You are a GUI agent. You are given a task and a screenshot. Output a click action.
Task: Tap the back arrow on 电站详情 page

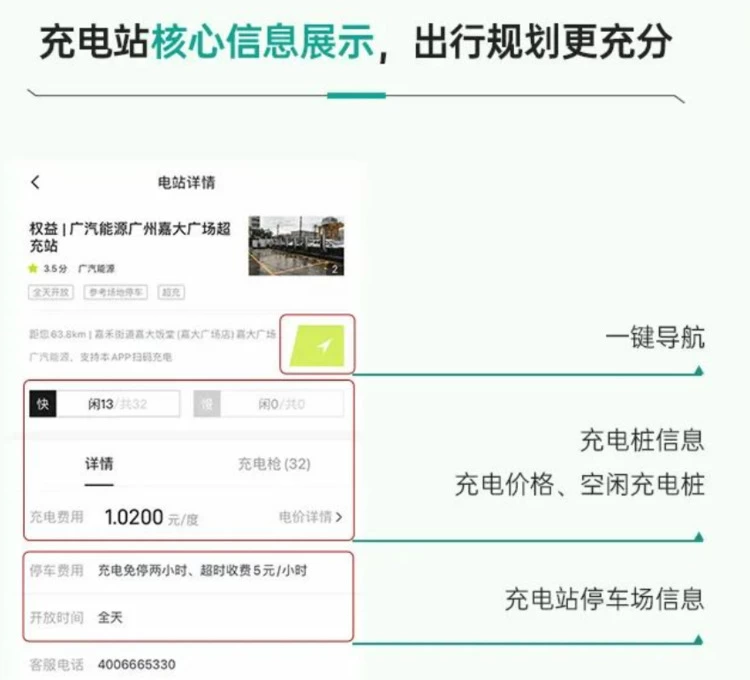[36, 182]
